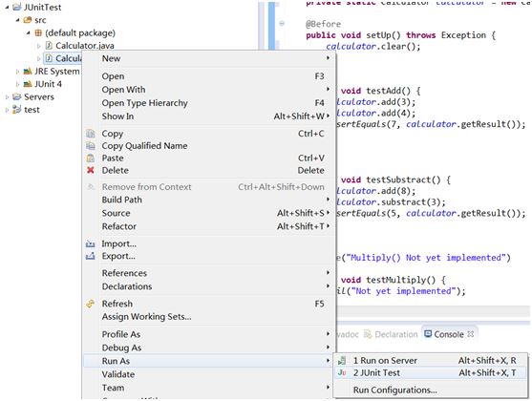Choose Open from the context menu

(x=208, y=76)
